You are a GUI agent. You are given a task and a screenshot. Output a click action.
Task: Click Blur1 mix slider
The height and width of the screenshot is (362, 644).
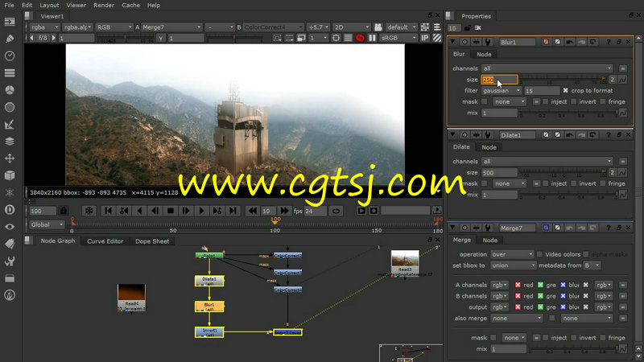568,113
